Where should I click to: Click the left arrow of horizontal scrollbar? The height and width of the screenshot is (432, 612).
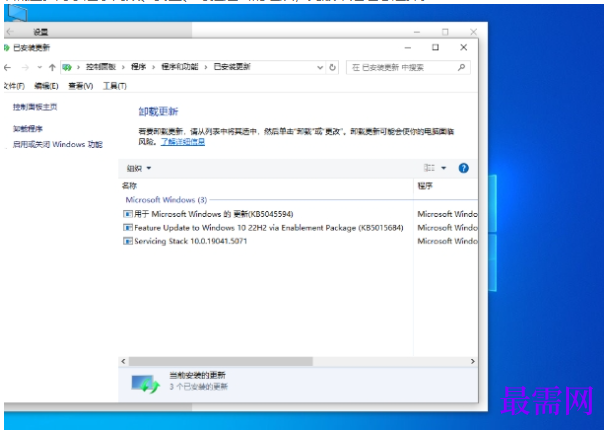click(x=123, y=361)
